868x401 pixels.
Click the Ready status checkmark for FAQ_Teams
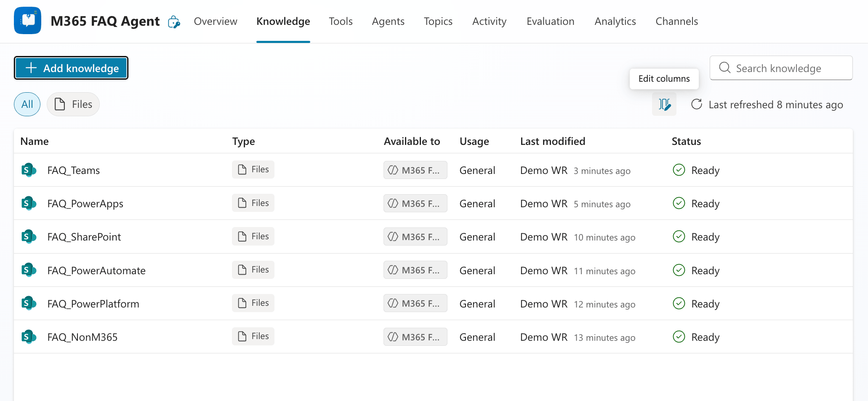pos(679,170)
